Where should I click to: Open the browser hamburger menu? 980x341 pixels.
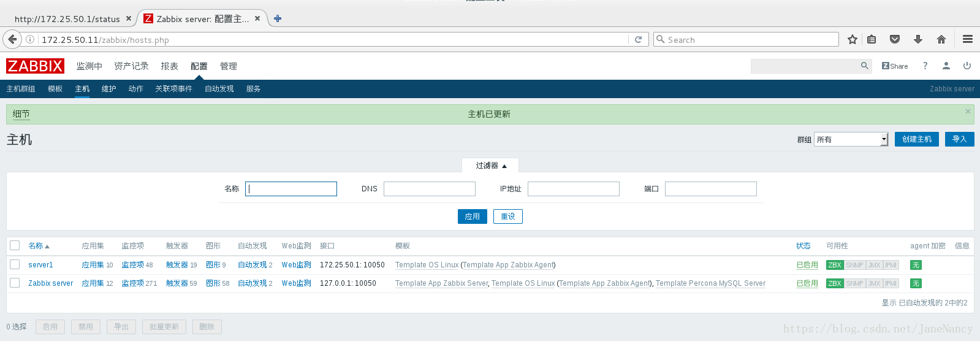968,39
